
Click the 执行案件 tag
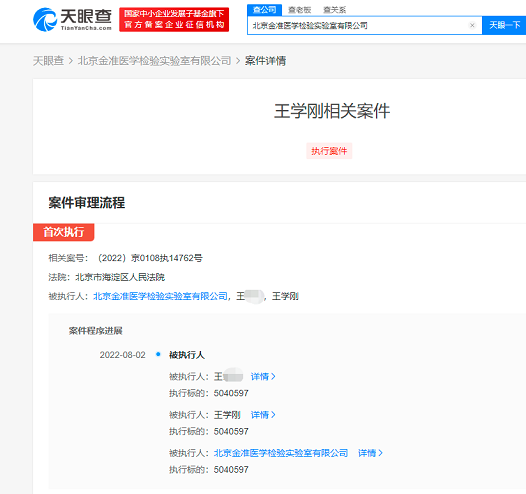pyautogui.click(x=329, y=151)
